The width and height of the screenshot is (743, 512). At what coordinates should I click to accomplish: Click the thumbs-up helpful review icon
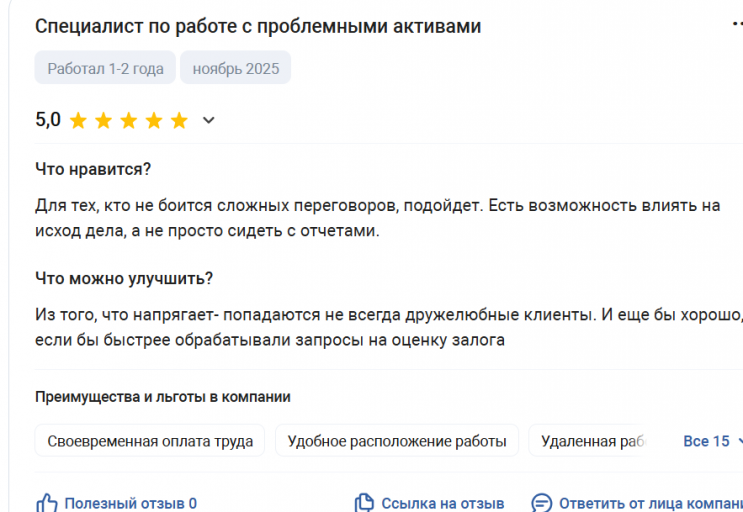pos(46,503)
